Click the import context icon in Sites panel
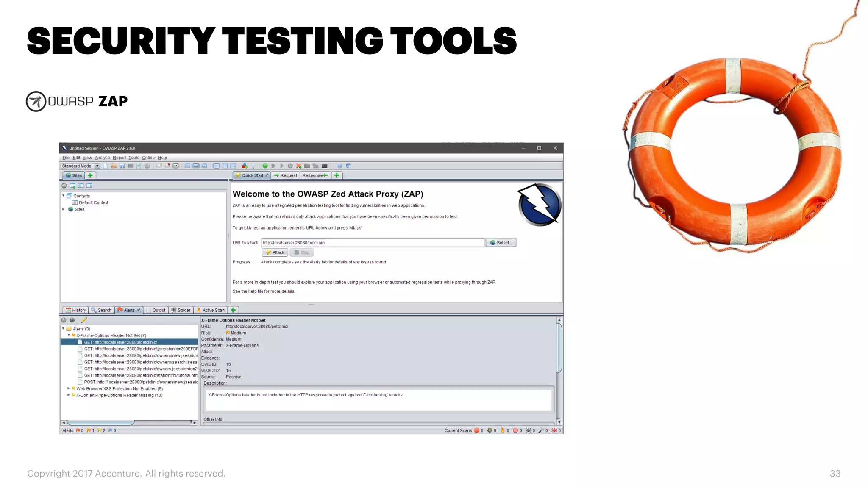Screen dimensions: 868x488 pos(81,186)
